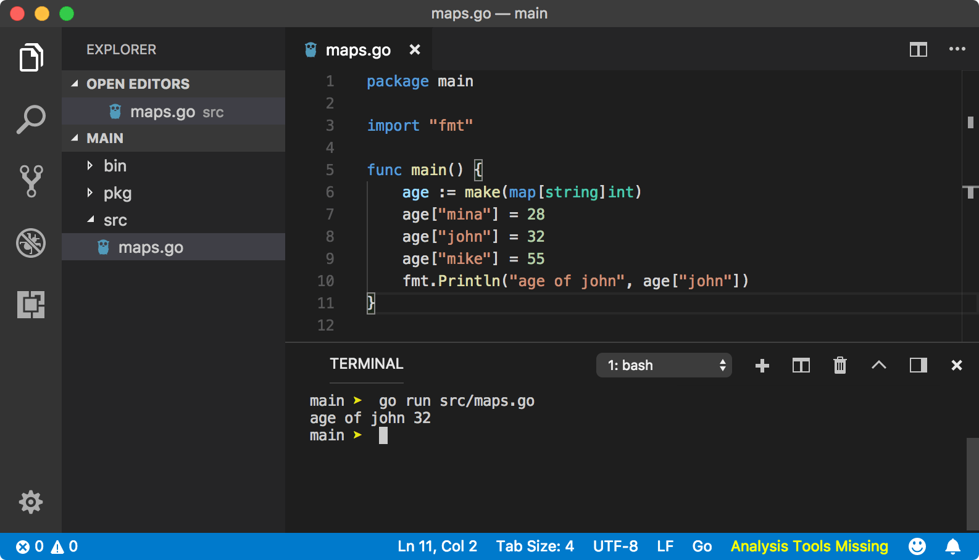Click the "mike" string on line 9
Screen dimensions: 979x560
coord(465,259)
